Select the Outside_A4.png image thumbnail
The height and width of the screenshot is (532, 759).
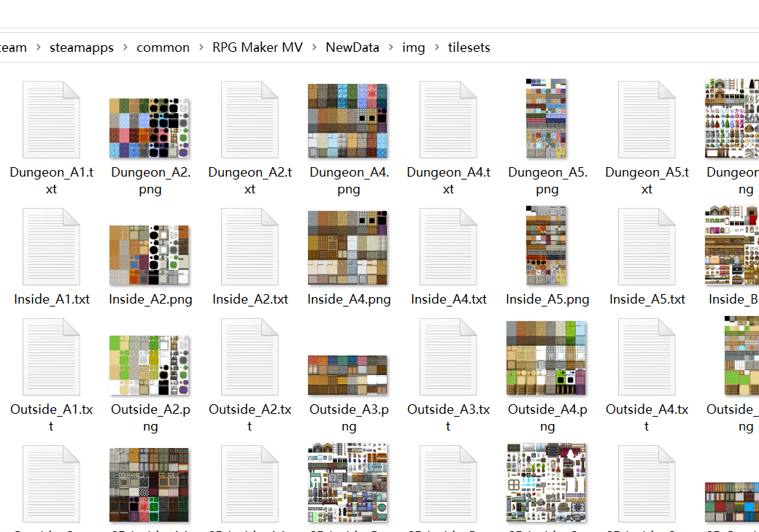546,358
